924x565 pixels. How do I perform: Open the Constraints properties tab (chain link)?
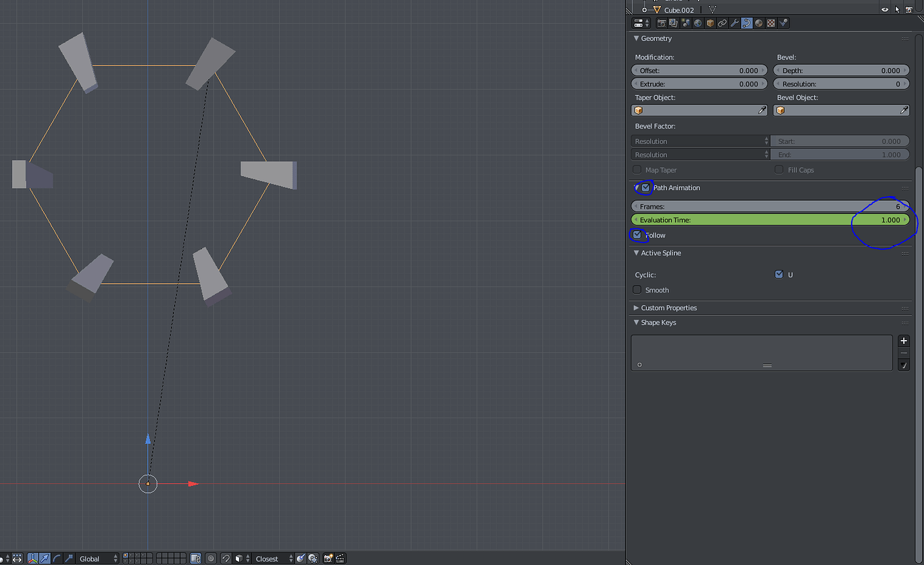[x=722, y=23]
